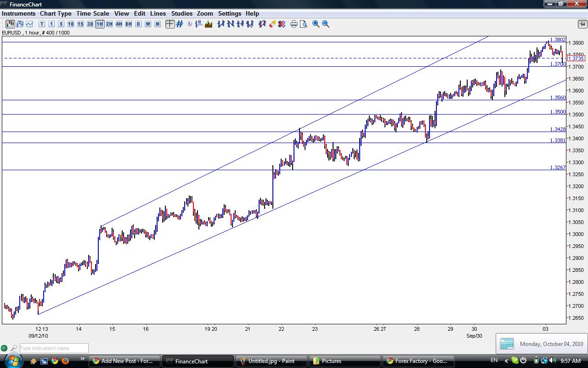Switch to daily (D) time scale
The image size is (588, 368).
(138, 24)
